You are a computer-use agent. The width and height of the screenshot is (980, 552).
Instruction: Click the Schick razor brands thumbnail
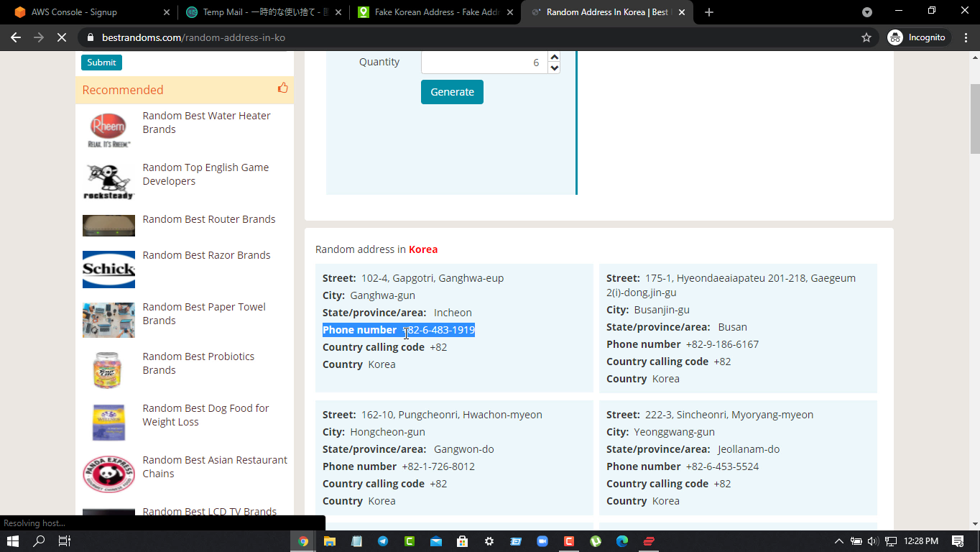click(x=108, y=269)
